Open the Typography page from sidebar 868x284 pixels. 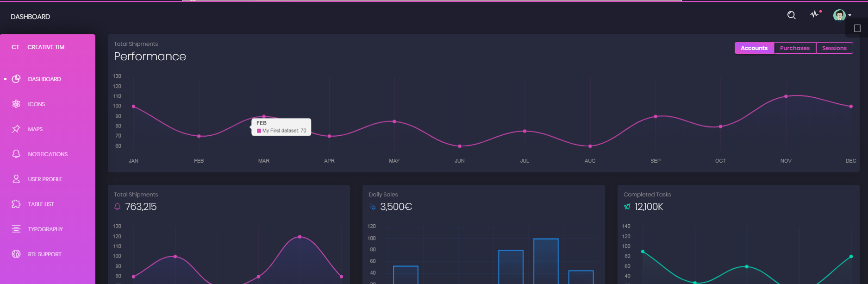(x=45, y=229)
